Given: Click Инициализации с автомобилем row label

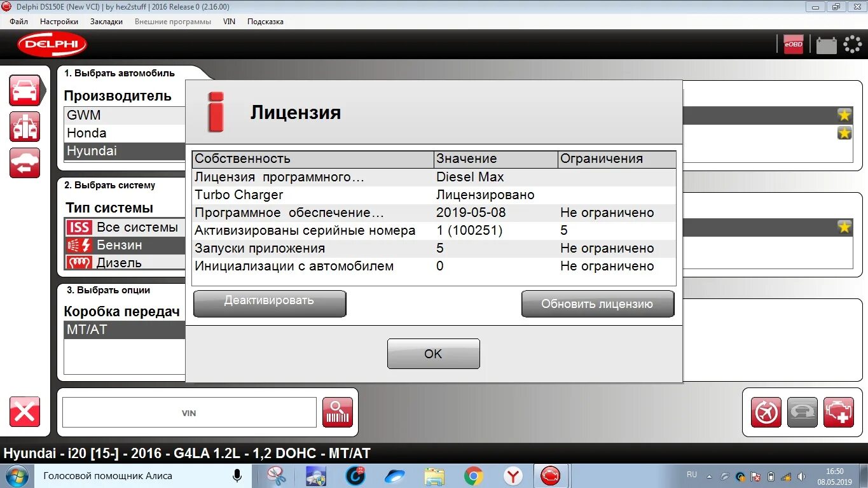Looking at the screenshot, I should coord(294,266).
